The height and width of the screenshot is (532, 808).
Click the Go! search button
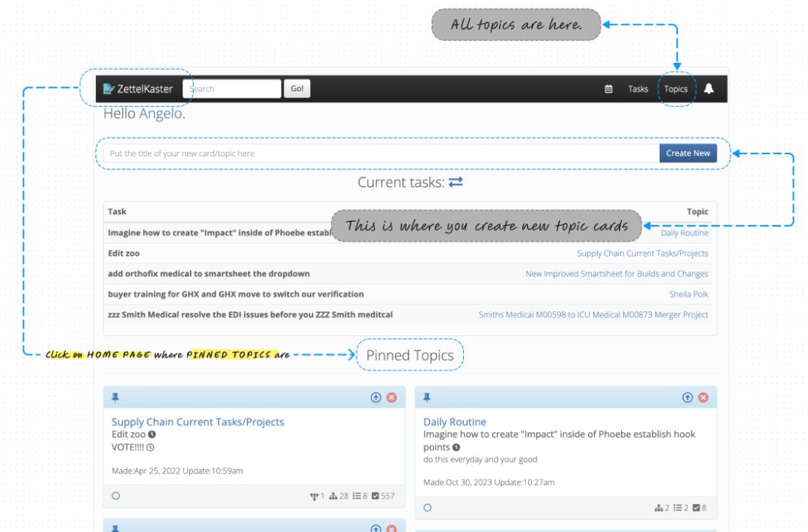point(297,89)
